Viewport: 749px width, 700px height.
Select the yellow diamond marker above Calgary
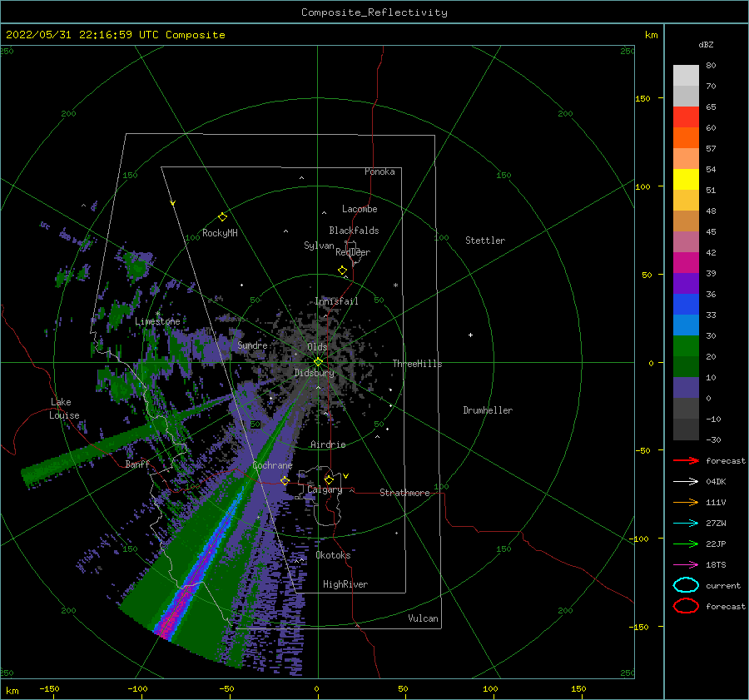329,479
